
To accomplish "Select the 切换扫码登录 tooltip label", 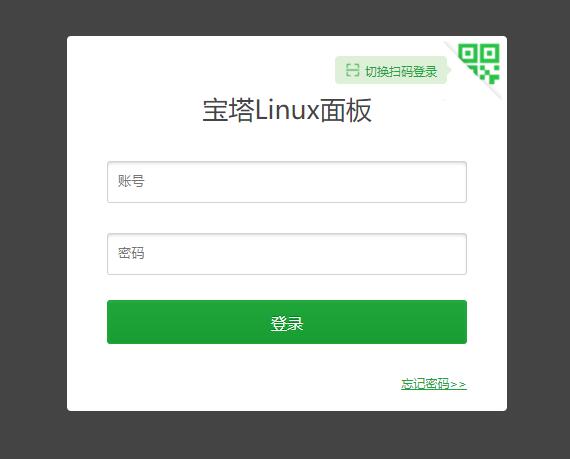I will [x=401, y=71].
